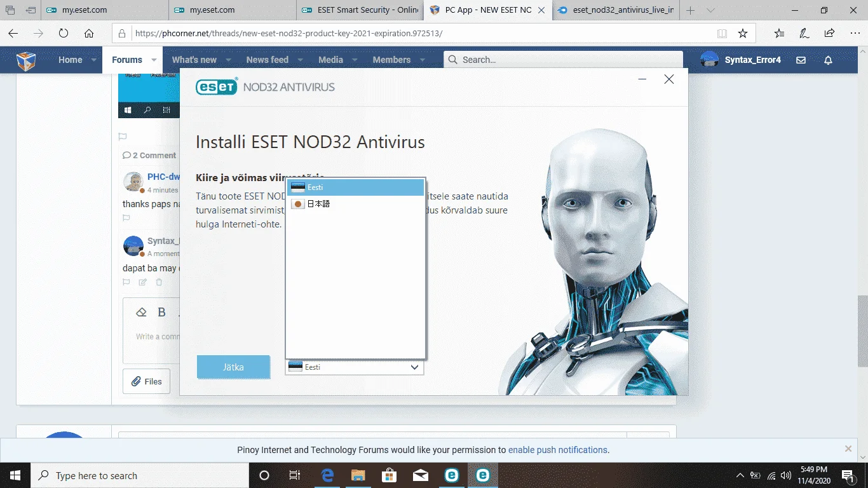The image size is (868, 488).
Task: Click the Jätka button in installer
Action: pyautogui.click(x=233, y=367)
